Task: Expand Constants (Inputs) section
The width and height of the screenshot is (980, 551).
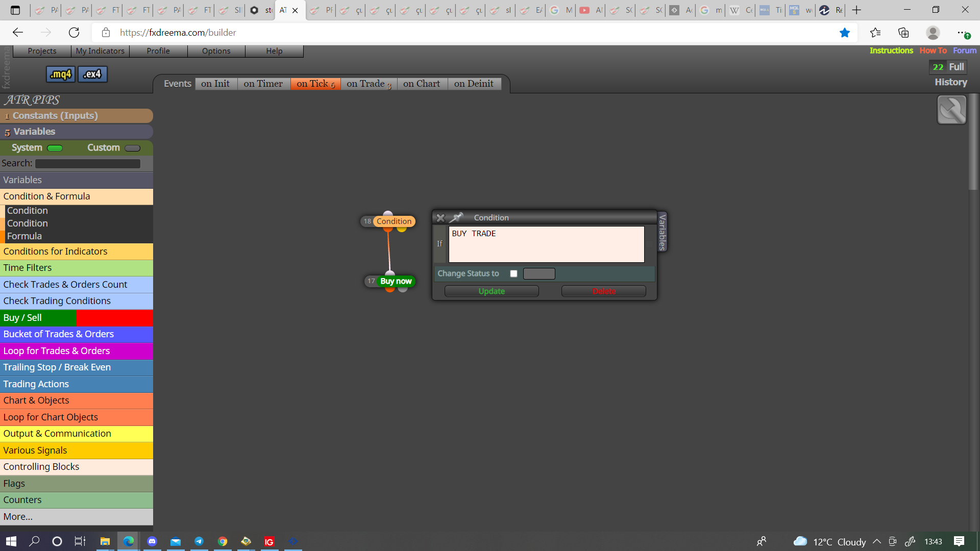Action: pos(77,116)
